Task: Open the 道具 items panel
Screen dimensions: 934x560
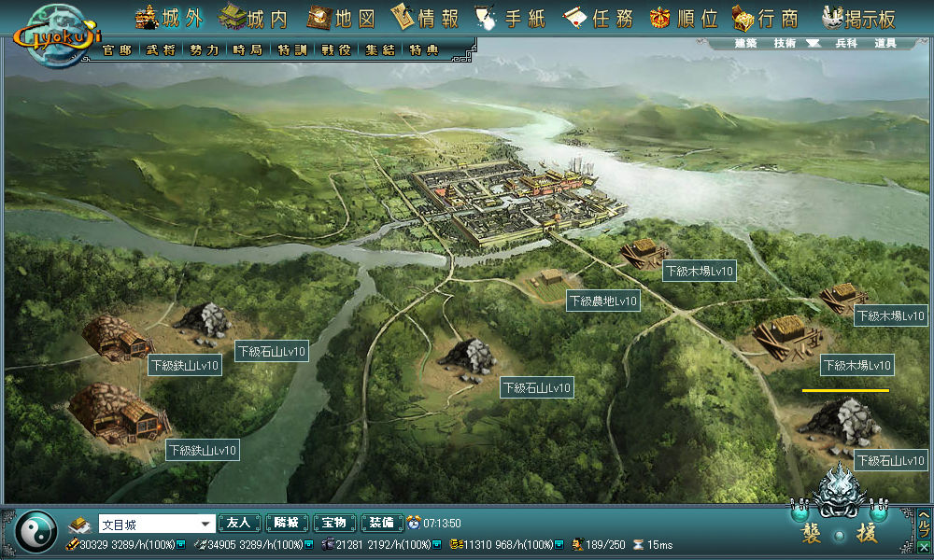Action: click(885, 43)
